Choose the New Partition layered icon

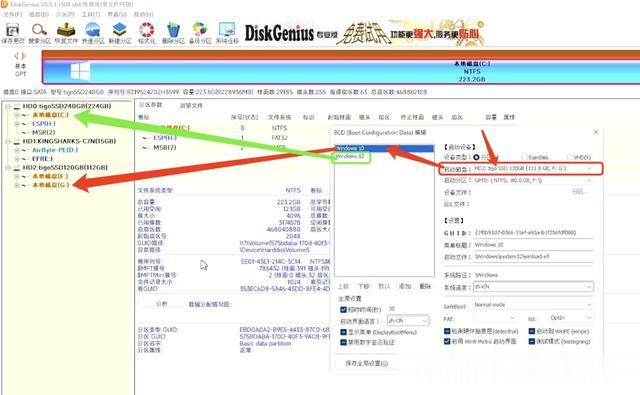point(120,33)
